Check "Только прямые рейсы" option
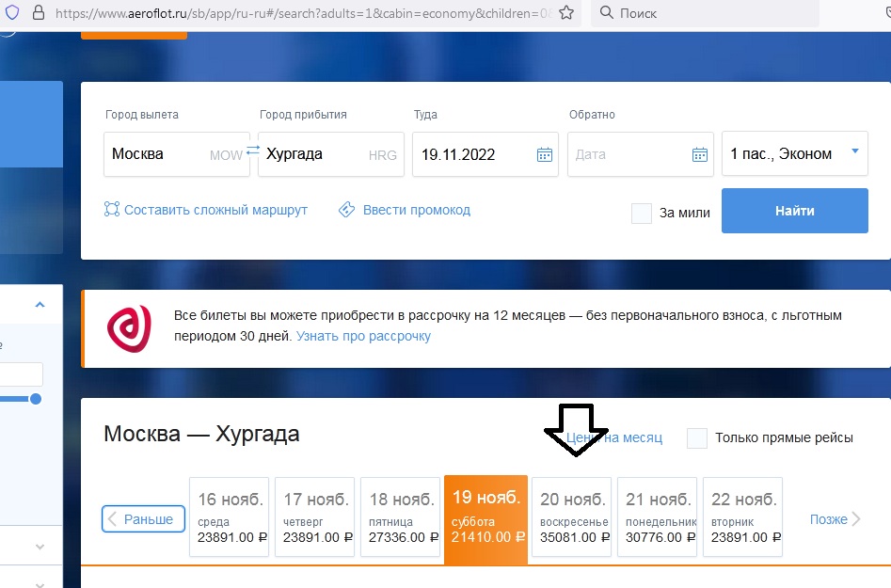The image size is (891, 588). point(697,437)
